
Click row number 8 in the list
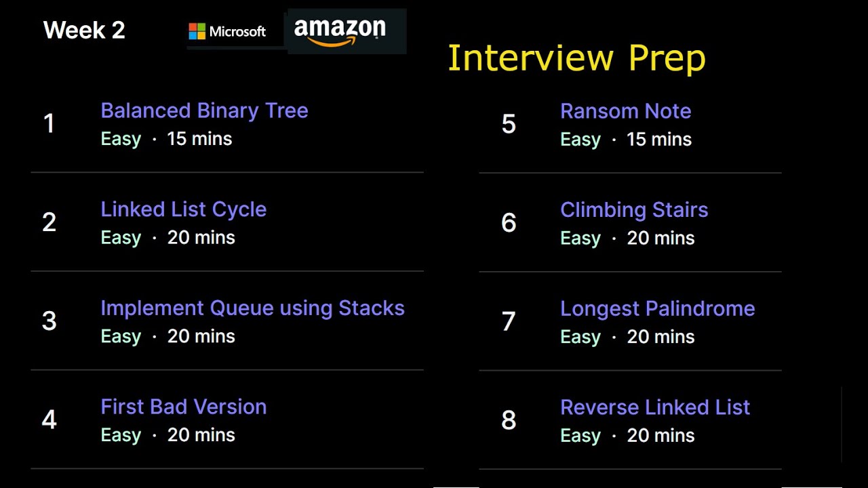tap(509, 421)
